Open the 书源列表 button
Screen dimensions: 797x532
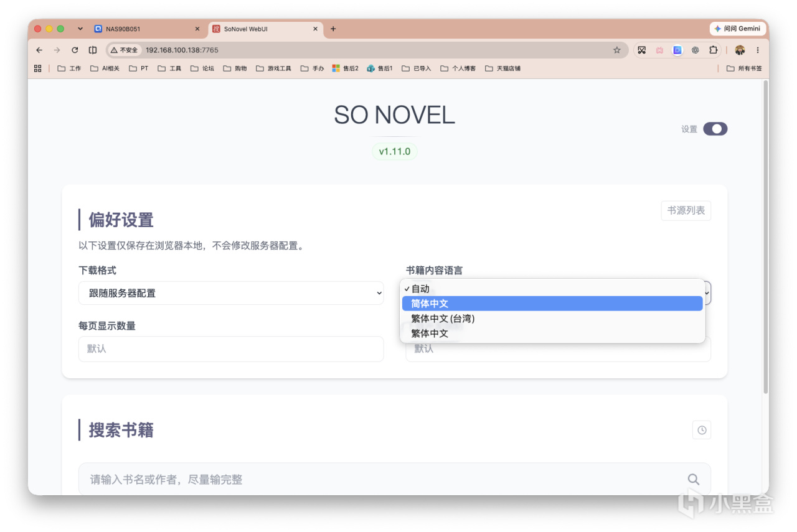(686, 210)
